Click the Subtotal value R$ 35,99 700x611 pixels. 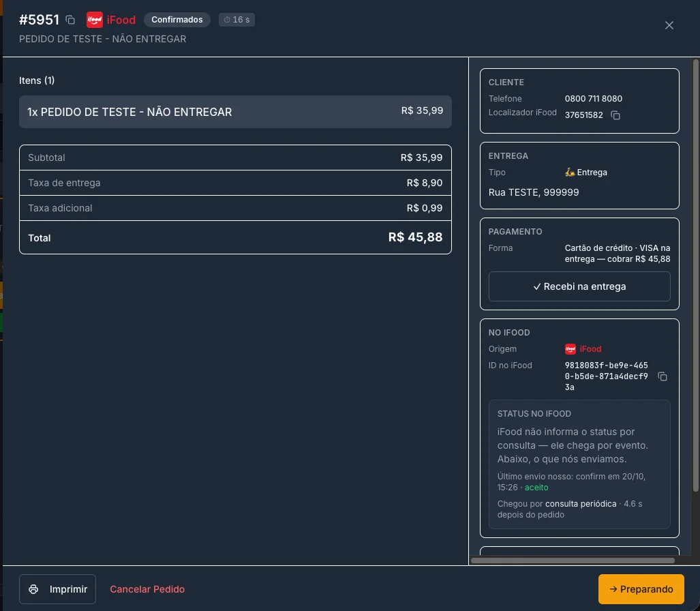(x=421, y=158)
